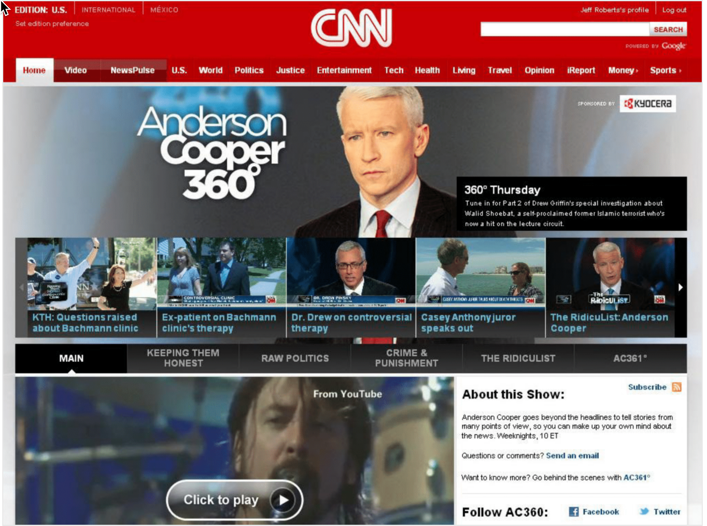707x526 pixels.
Task: Open the Home tab
Action: [x=34, y=70]
